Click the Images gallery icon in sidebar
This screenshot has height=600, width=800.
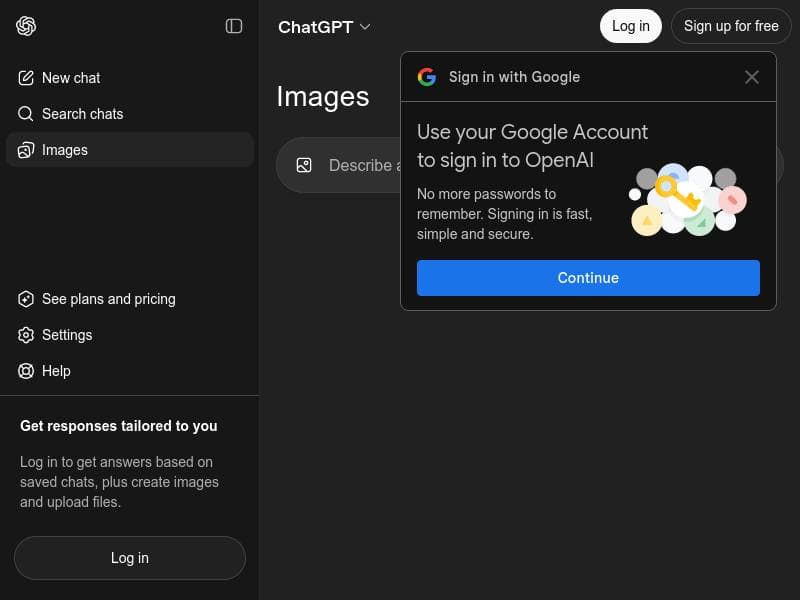26,150
